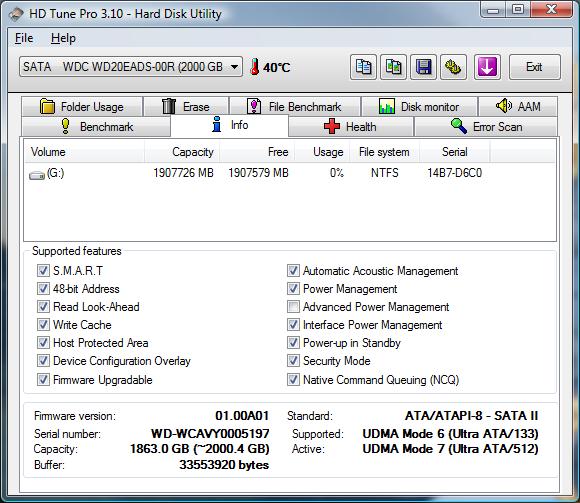The height and width of the screenshot is (503, 580).
Task: Open the Help menu
Action: (x=63, y=38)
